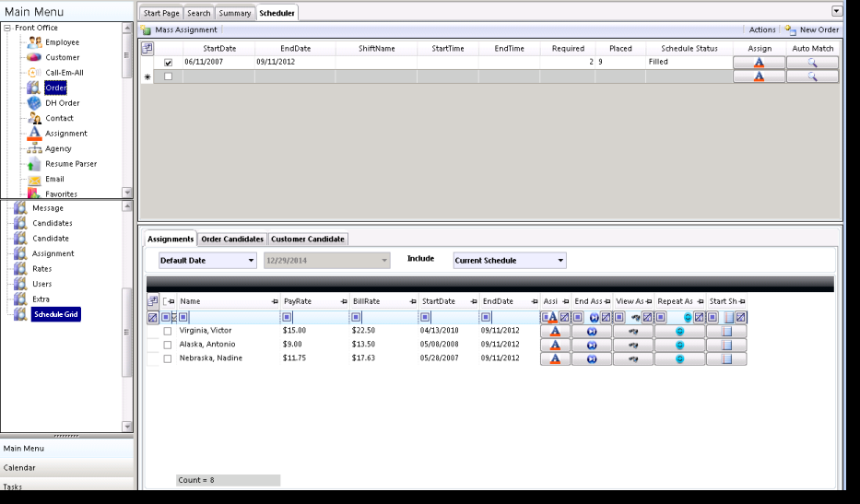The height and width of the screenshot is (504, 860).
Task: Select the Order icon in tree
Action: (34, 88)
